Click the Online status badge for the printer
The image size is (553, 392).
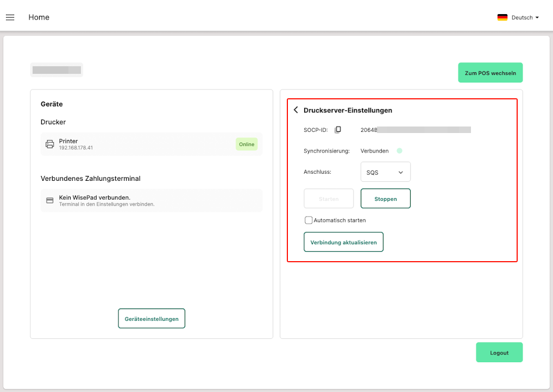pos(246,144)
